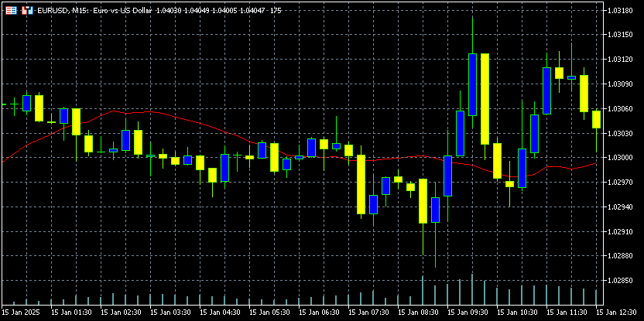The image size is (644, 321).
Task: Select the 1.03000 price level on the scale
Action: click(622, 158)
